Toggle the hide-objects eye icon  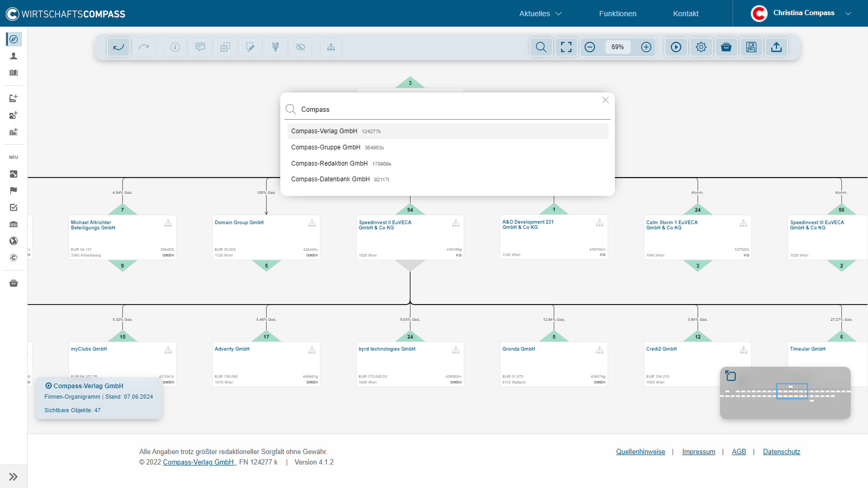tap(301, 47)
